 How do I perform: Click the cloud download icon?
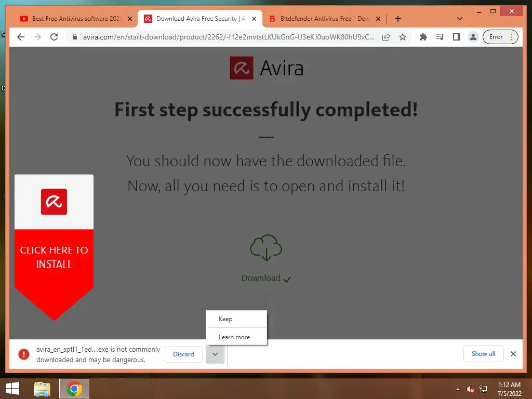click(x=266, y=248)
